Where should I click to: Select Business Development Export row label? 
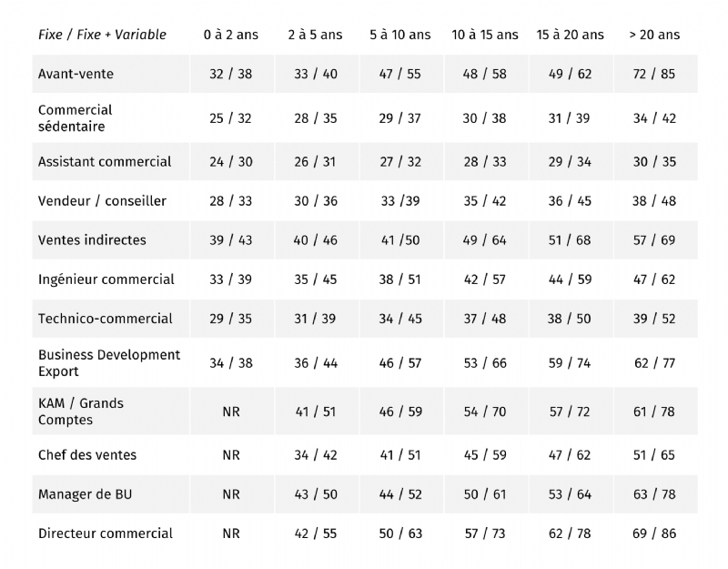109,362
